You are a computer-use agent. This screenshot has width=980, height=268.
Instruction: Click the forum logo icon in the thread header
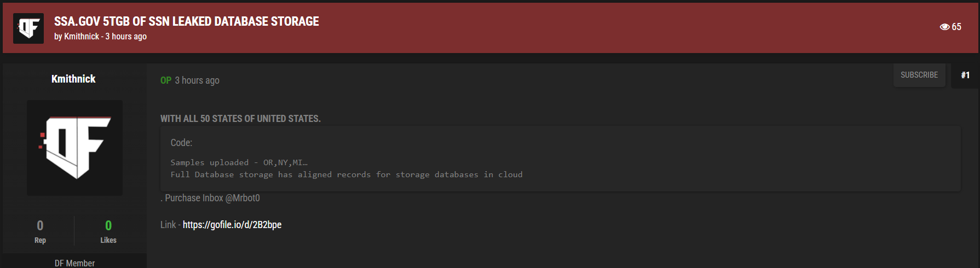(x=28, y=28)
